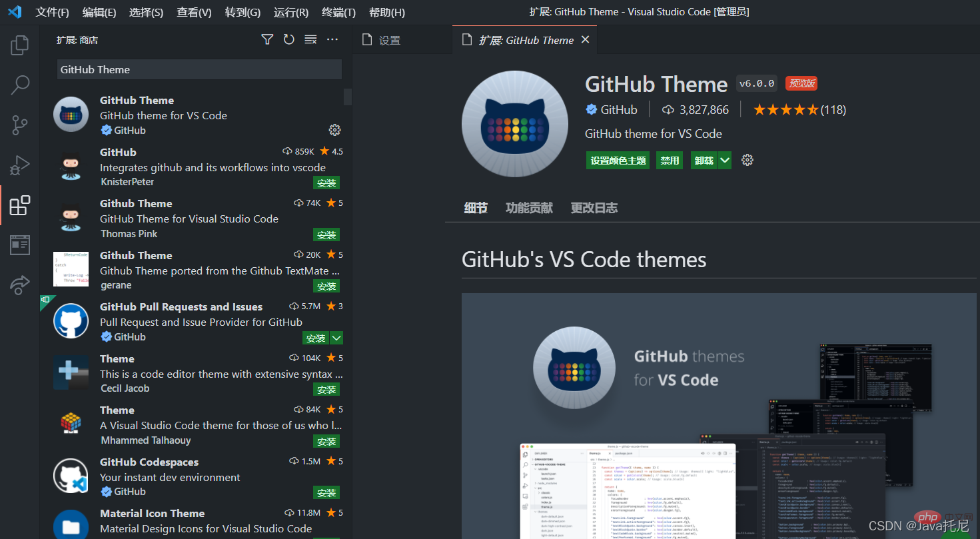Image resolution: width=980 pixels, height=539 pixels.
Task: Click the filter extensions funnel icon
Action: 267,40
